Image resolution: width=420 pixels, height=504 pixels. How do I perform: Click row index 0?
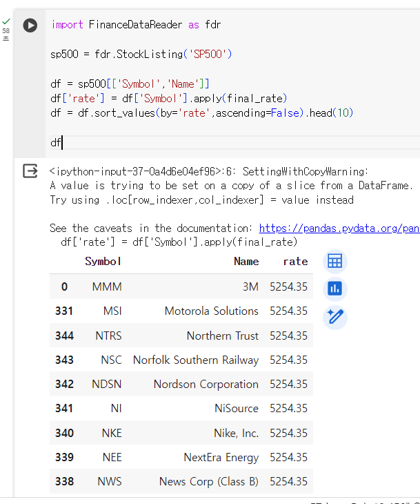(x=65, y=287)
